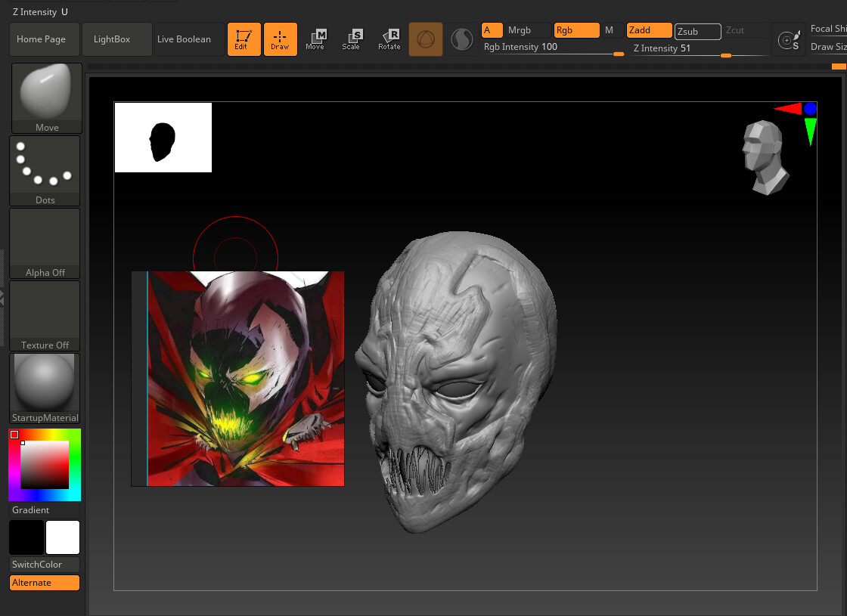The width and height of the screenshot is (847, 616).
Task: Open the Dots stroke selector
Action: (x=44, y=167)
